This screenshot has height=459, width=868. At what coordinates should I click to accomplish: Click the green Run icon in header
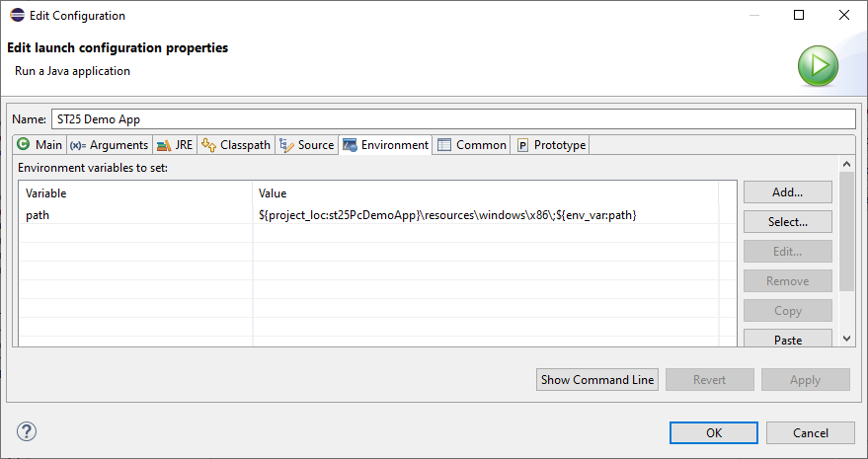[818, 65]
